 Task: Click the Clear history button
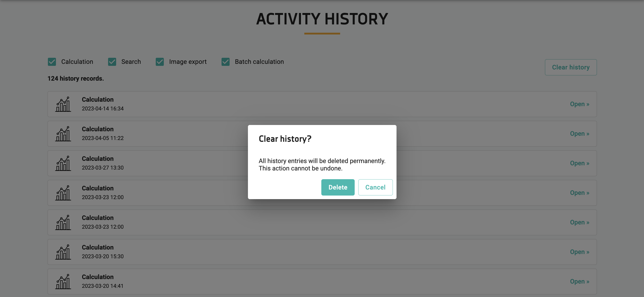pyautogui.click(x=571, y=67)
